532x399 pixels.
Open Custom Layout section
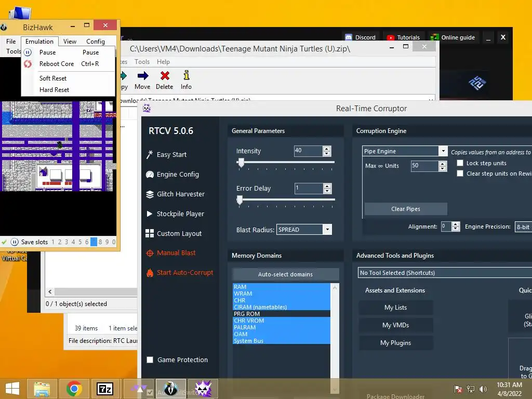[174, 233]
